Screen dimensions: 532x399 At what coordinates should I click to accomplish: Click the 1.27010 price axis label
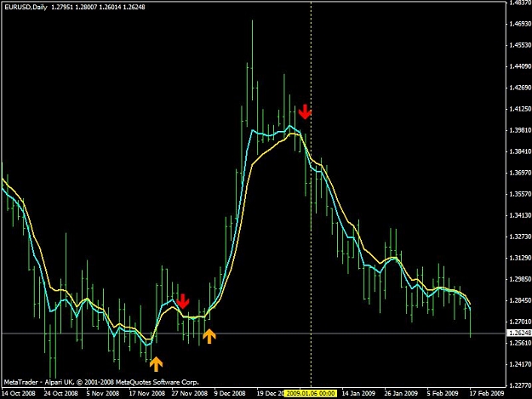click(x=520, y=322)
